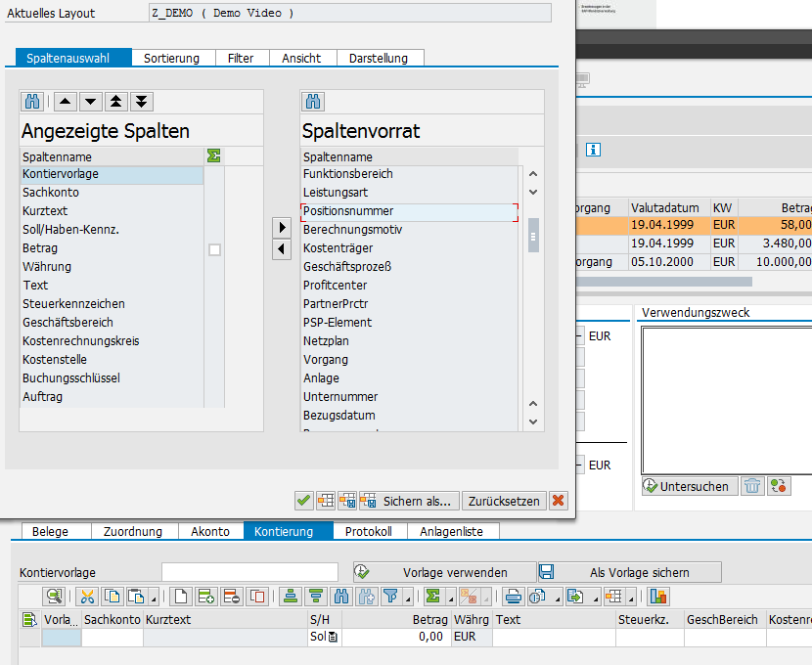Screen dimensions: 812x665
Task: Open the Protokoll tab
Action: (368, 531)
